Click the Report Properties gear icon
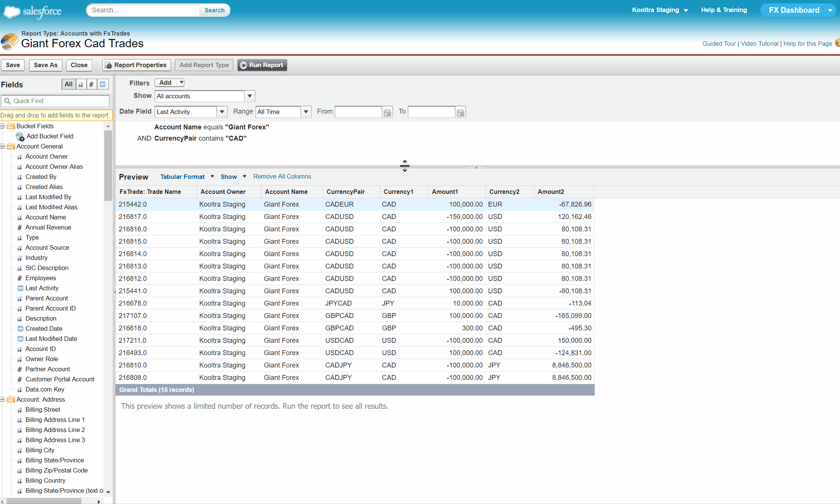This screenshot has height=504, width=840. tap(108, 65)
